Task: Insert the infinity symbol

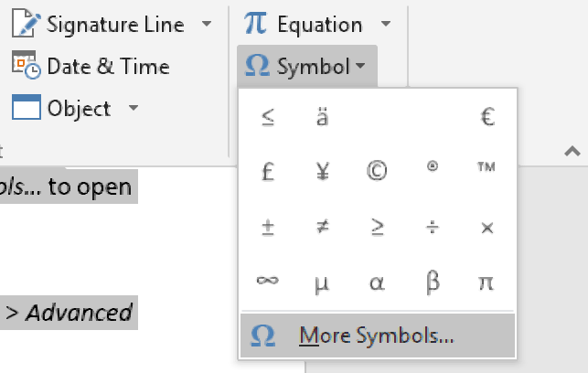Action: [267, 282]
